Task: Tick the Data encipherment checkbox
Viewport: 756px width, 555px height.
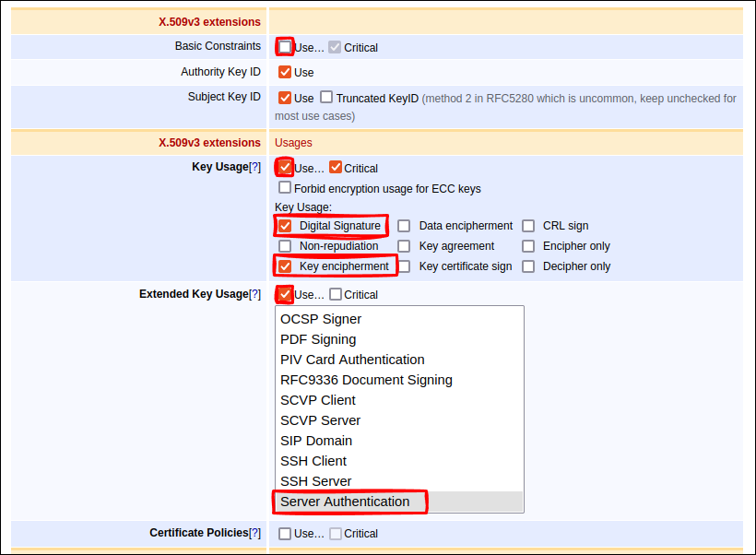Action: coord(404,226)
